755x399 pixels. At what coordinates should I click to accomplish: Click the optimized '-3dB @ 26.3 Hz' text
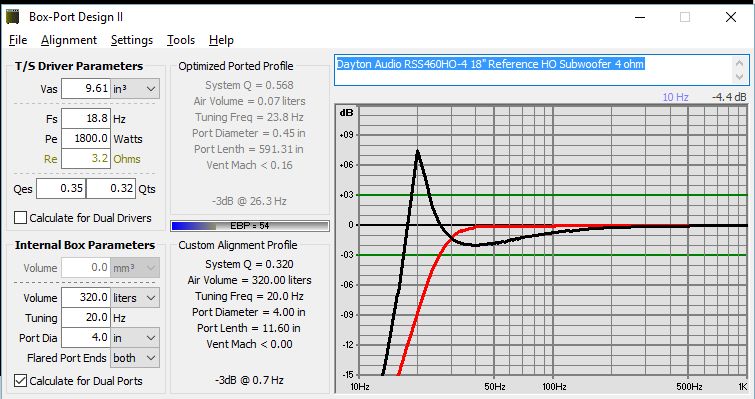click(249, 201)
